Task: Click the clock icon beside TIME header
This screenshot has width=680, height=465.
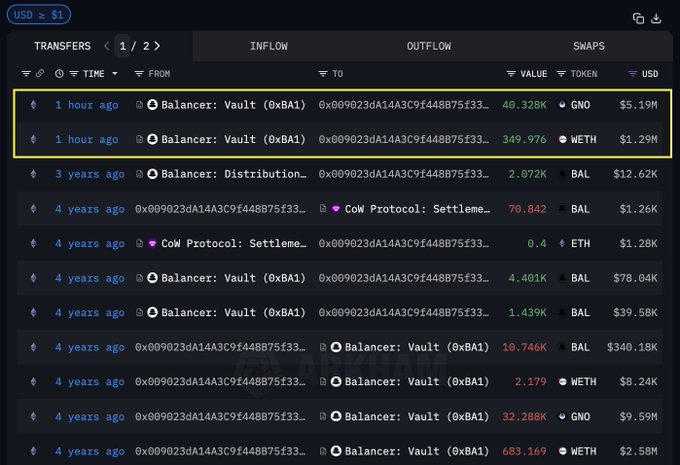Action: click(x=60, y=74)
